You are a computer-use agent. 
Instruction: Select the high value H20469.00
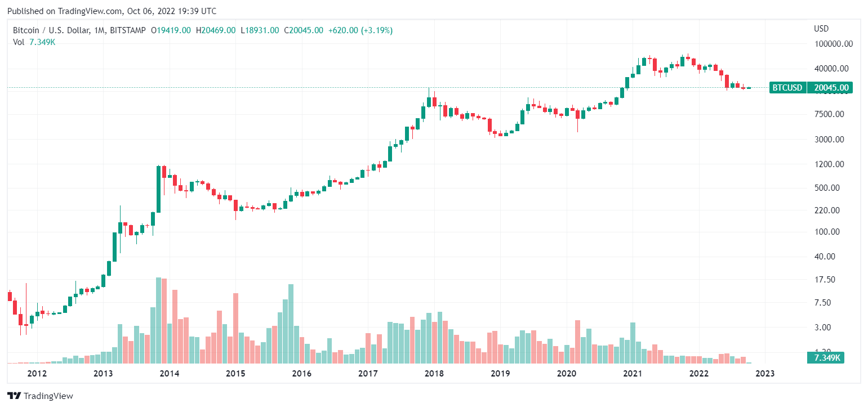[x=216, y=30]
